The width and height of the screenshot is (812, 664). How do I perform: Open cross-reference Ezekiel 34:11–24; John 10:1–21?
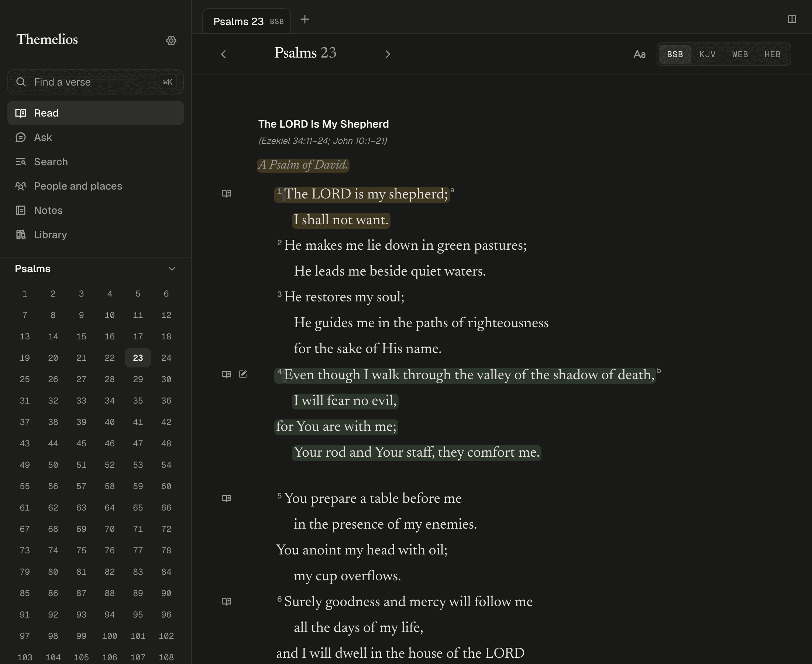click(x=323, y=141)
